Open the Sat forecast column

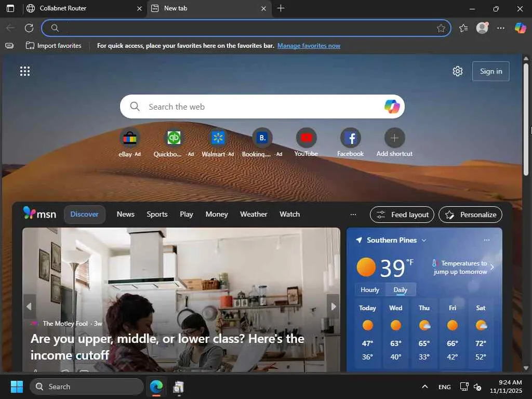[x=481, y=333]
